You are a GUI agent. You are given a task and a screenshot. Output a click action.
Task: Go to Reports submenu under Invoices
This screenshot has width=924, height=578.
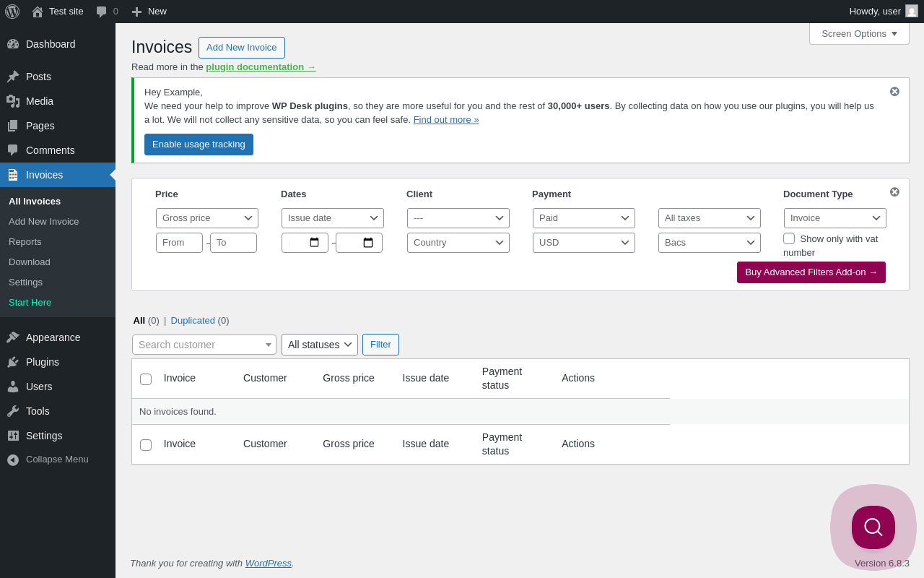(25, 242)
